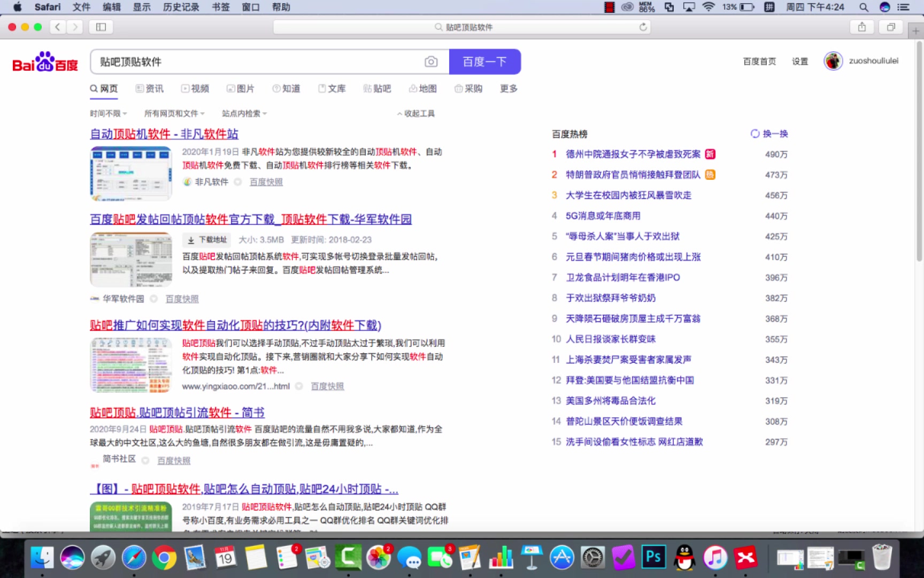Switch to the 视频 tab
The image size is (924, 578).
point(195,89)
